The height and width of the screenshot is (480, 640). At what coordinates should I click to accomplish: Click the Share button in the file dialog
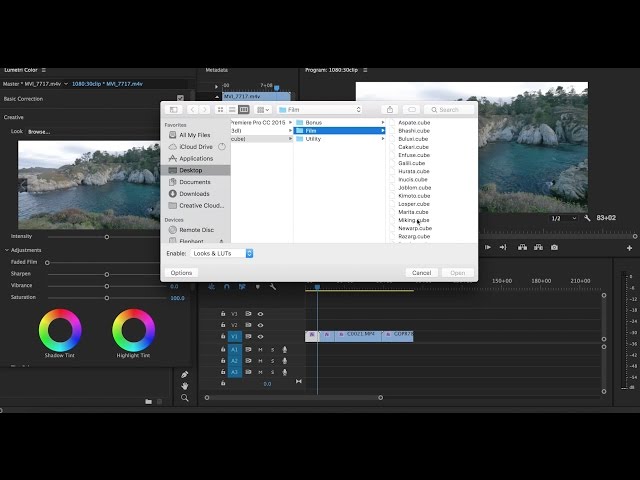[389, 109]
